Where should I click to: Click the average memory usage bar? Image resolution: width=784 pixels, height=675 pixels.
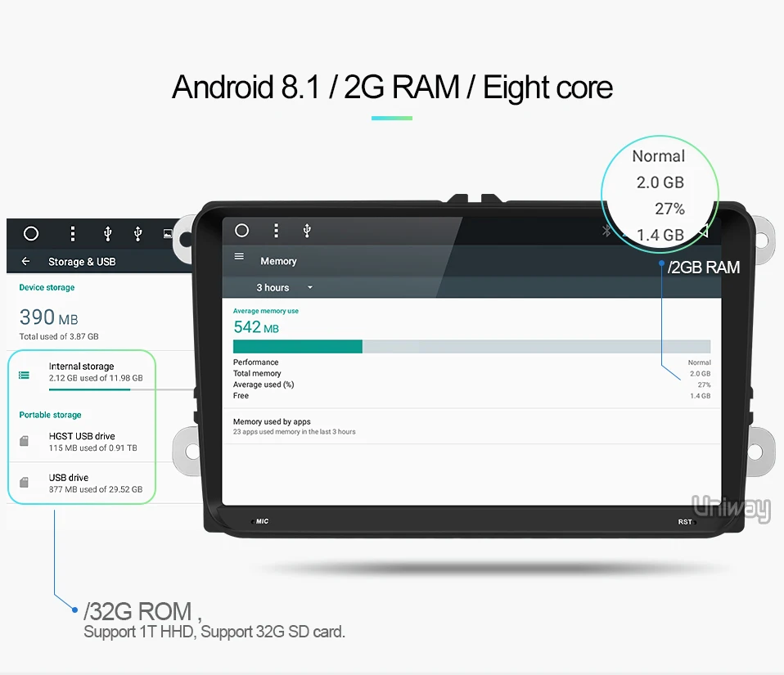[x=471, y=347]
